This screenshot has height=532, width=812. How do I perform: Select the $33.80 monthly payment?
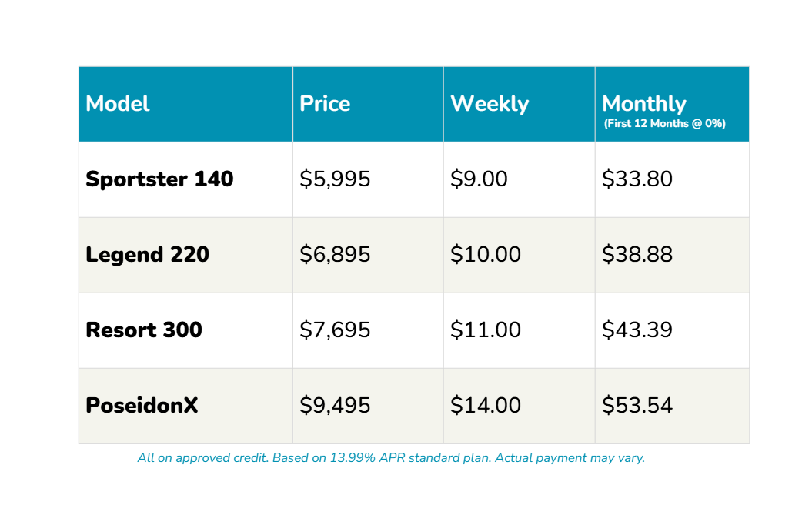(x=637, y=179)
